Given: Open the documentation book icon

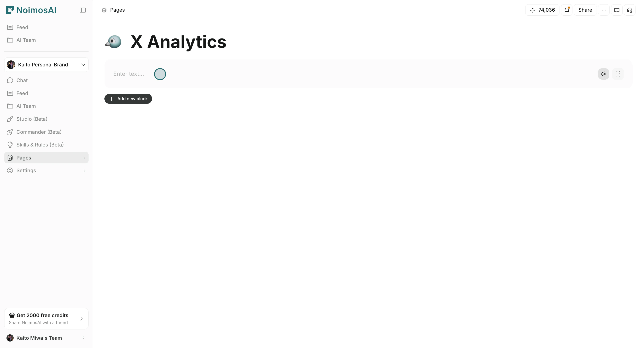Looking at the screenshot, I should coord(617,10).
